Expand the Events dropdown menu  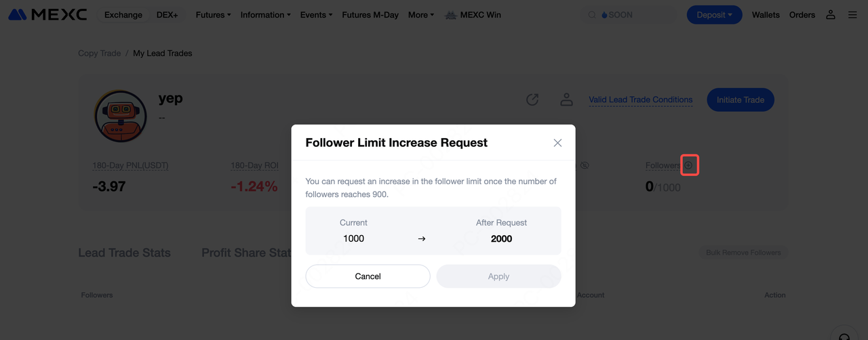click(x=316, y=15)
